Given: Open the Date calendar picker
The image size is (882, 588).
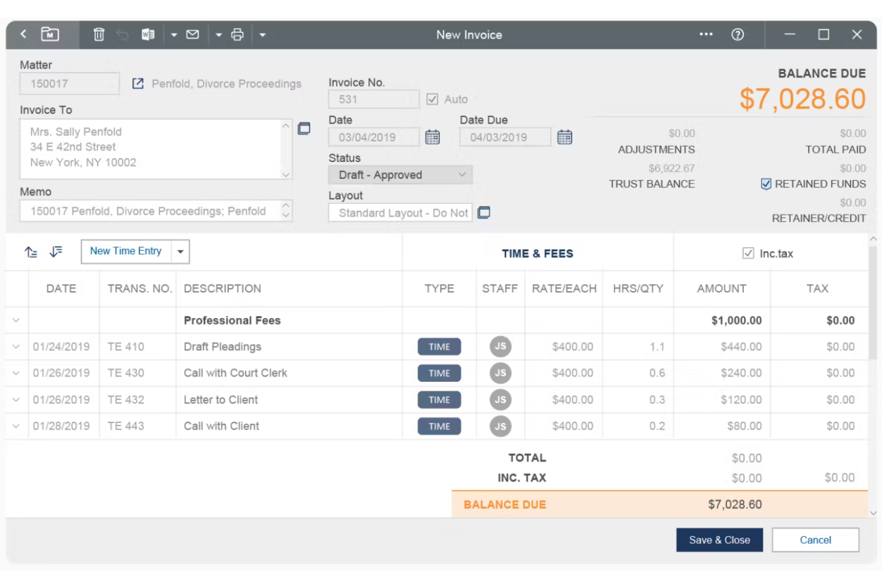Looking at the screenshot, I should 433,137.
